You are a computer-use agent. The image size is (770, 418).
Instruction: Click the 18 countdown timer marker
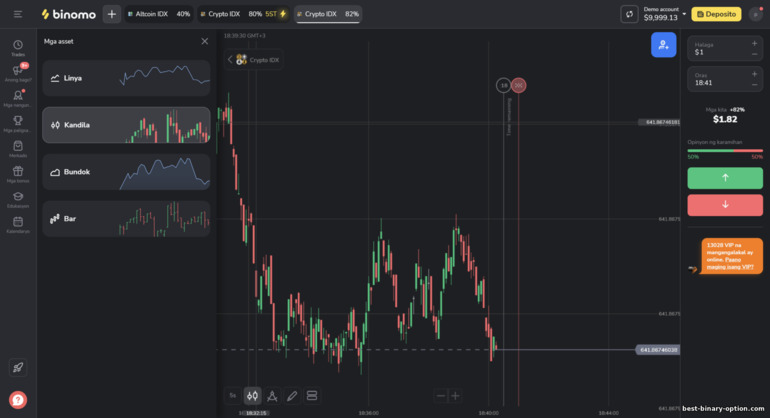pos(503,85)
